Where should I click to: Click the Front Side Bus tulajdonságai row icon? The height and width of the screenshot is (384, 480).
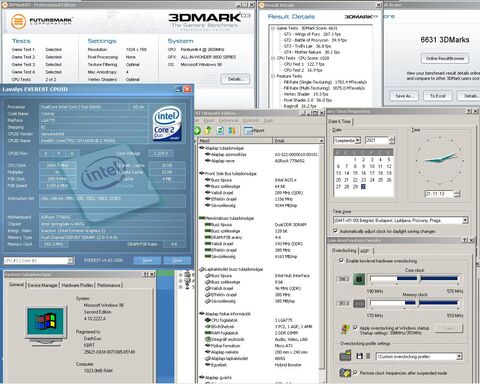[202, 173]
